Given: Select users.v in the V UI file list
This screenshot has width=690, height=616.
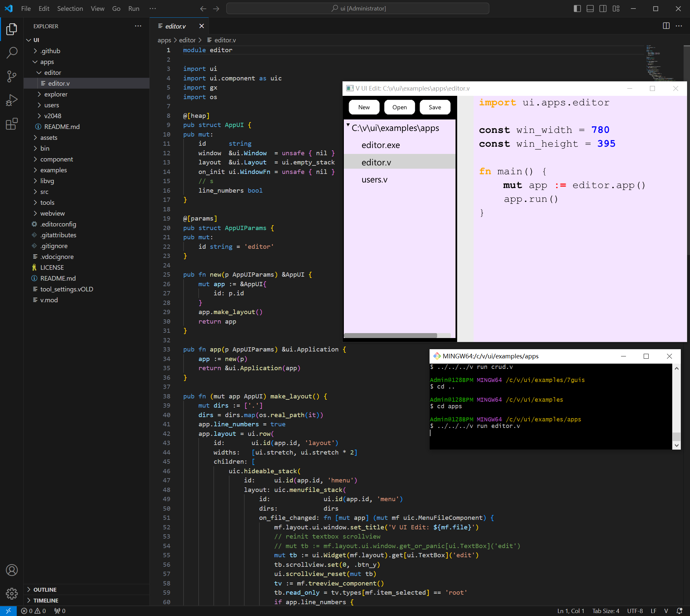Looking at the screenshot, I should (374, 180).
